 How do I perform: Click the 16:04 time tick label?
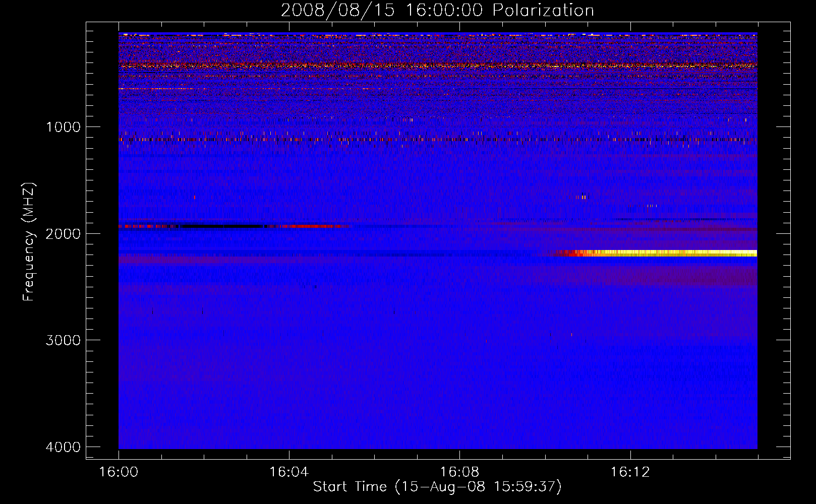[289, 472]
